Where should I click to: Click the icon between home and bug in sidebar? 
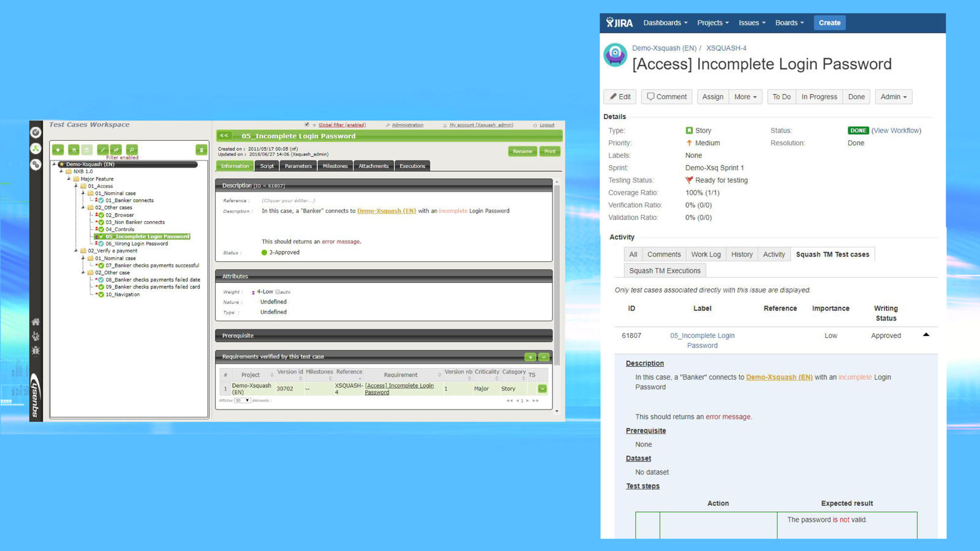tap(36, 336)
